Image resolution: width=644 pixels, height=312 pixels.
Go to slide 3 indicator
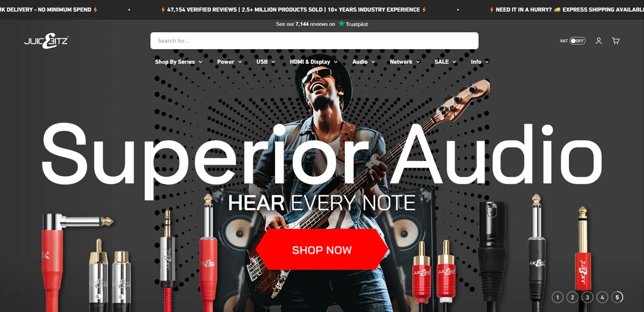pyautogui.click(x=587, y=297)
